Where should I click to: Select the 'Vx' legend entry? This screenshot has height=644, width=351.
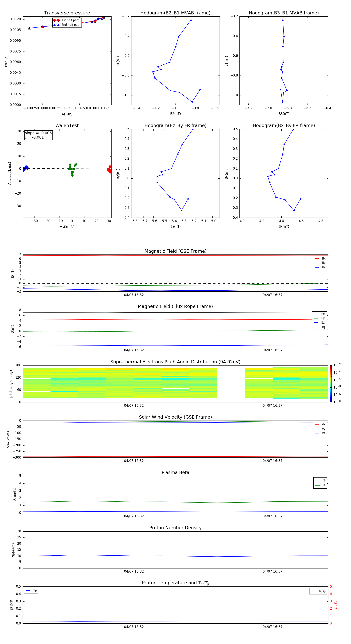320,424
